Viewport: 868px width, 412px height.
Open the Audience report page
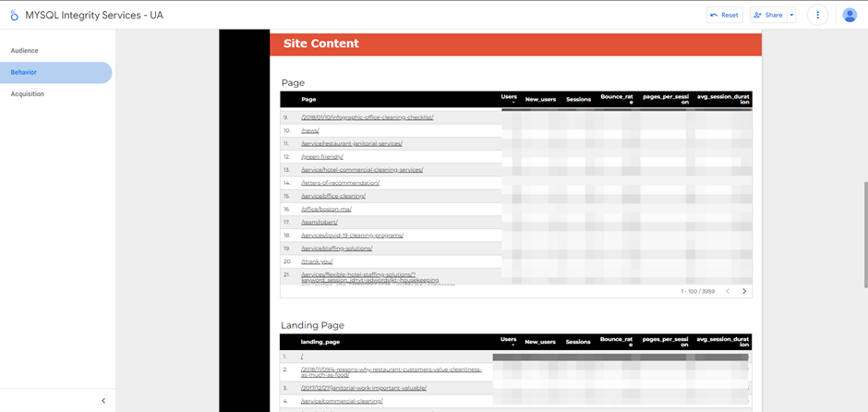click(25, 51)
